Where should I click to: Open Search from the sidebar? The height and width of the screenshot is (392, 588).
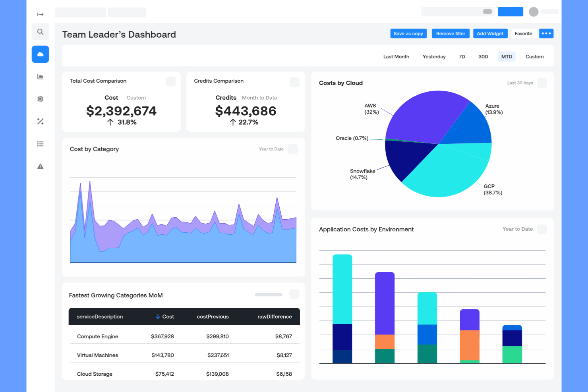40,32
